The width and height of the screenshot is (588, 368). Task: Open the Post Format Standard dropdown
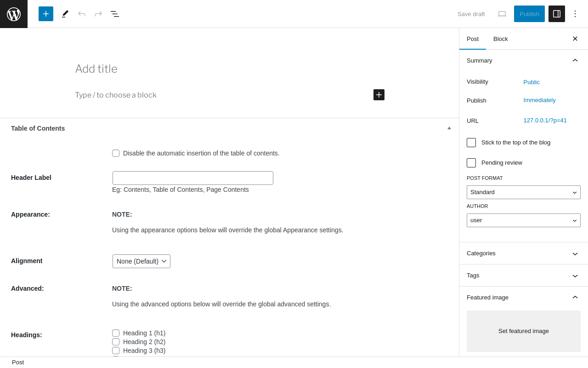(x=524, y=192)
